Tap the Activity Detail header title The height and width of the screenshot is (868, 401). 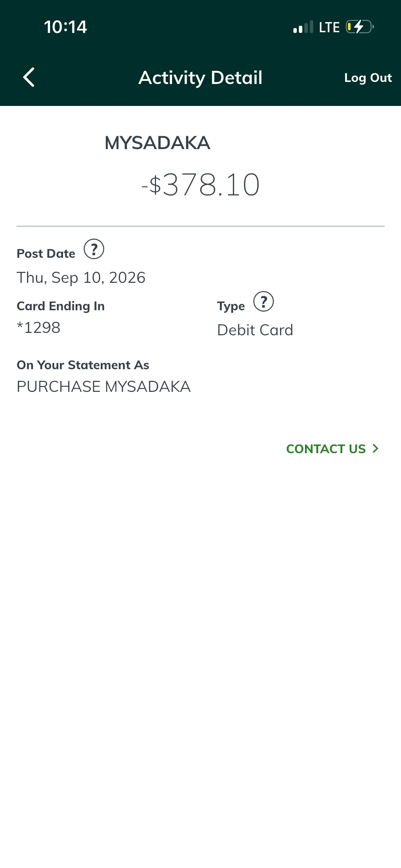200,78
